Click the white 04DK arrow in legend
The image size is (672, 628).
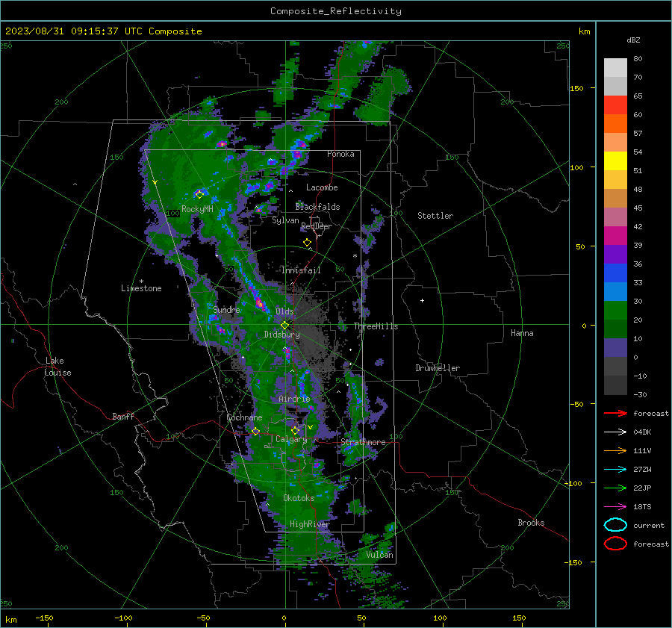(615, 432)
